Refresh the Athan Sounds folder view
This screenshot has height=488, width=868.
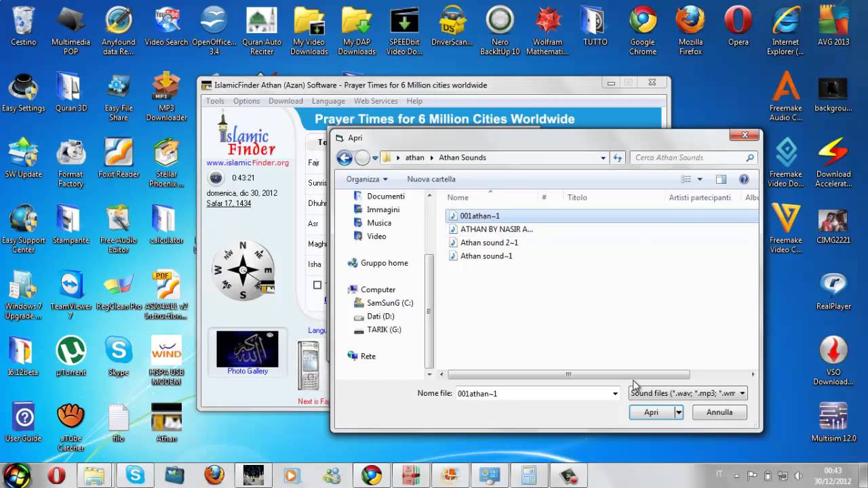pos(617,158)
